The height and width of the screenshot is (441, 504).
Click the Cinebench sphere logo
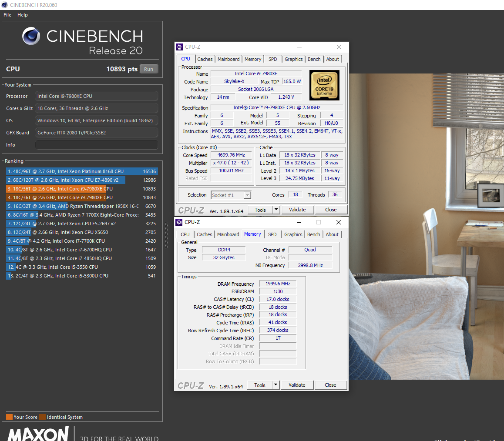point(31,36)
